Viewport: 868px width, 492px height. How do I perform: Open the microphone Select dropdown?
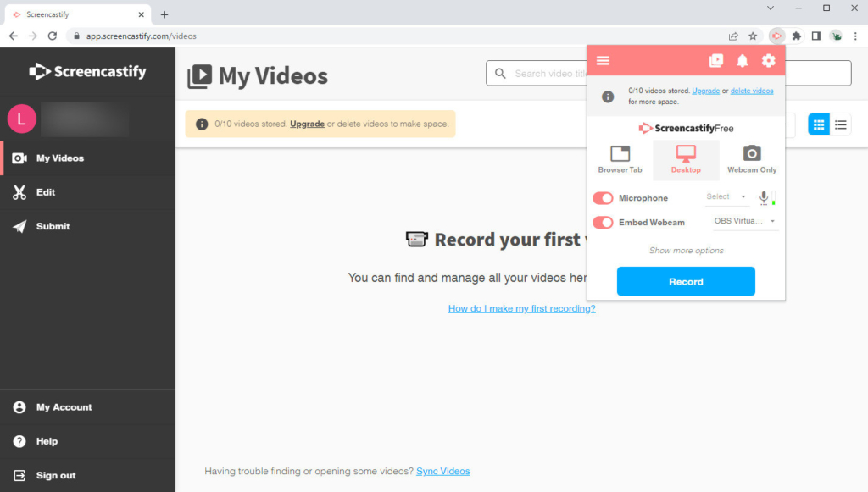tap(726, 196)
